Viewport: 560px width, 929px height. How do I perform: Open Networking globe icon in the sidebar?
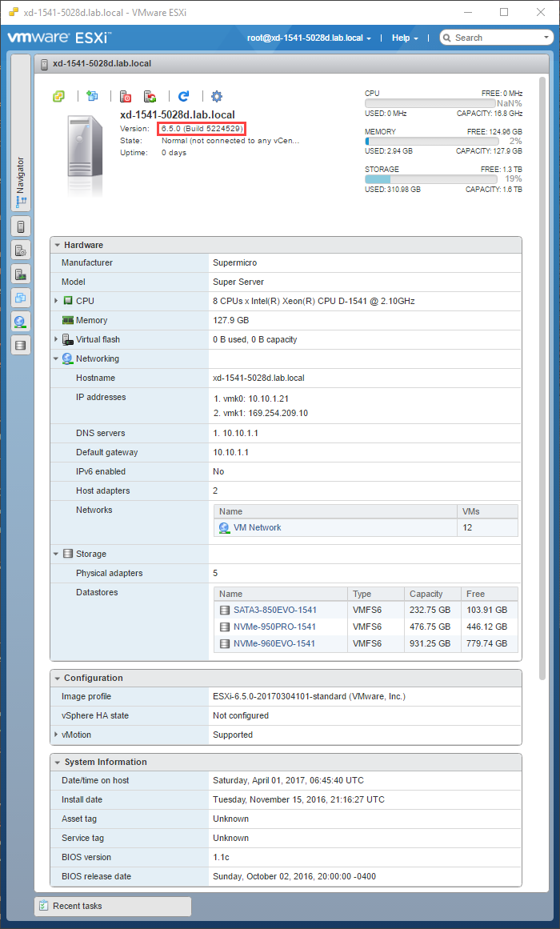[21, 321]
